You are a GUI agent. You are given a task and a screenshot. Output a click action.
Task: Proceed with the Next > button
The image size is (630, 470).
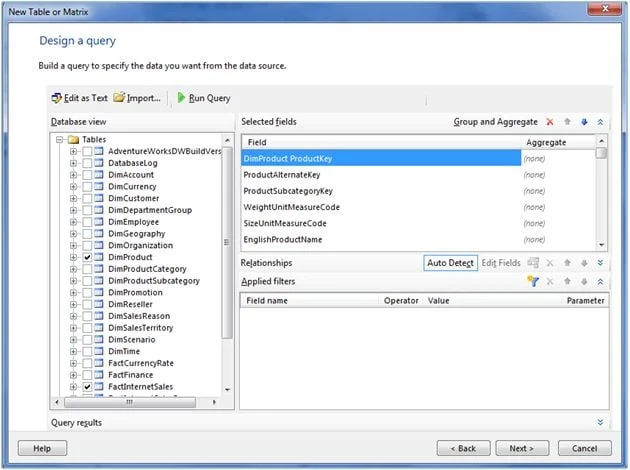point(522,448)
